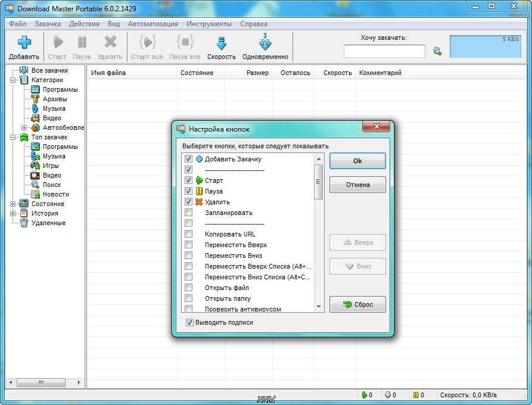Open the Действия menu
This screenshot has height=405, width=532.
pyautogui.click(x=84, y=24)
